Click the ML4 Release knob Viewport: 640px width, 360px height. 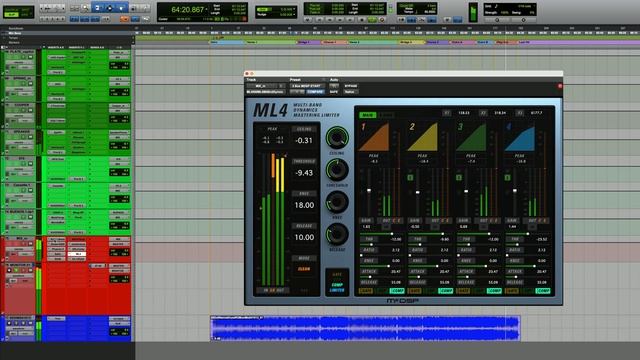pyautogui.click(x=337, y=234)
